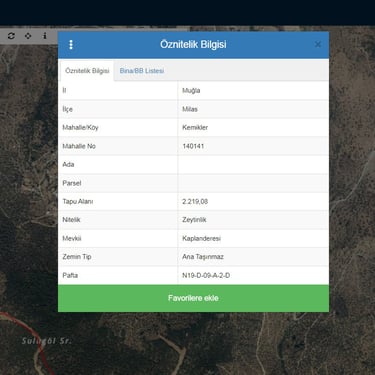Click the Nitelik row label
This screenshot has width=375, height=375.
(x=71, y=220)
